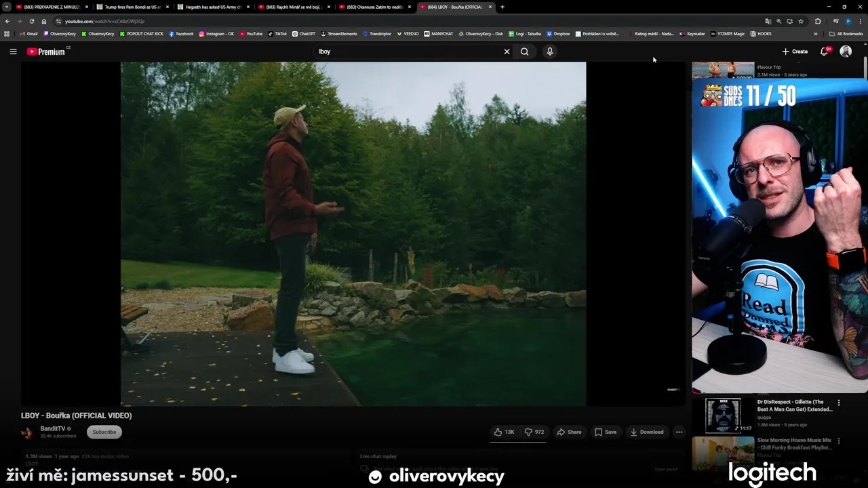Image resolution: width=868 pixels, height=488 pixels.
Task: Open the Gmail bookmark
Action: click(29, 33)
